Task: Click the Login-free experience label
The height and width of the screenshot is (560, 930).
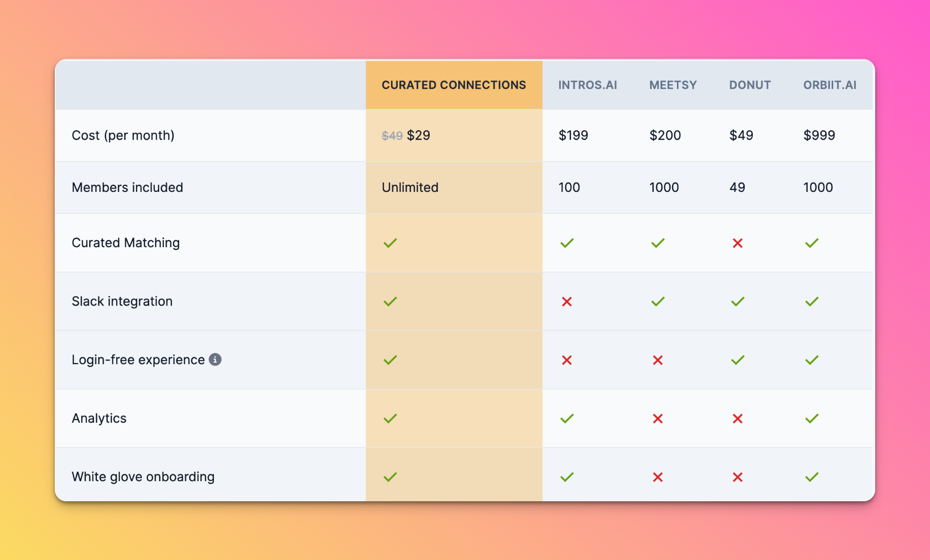Action: click(x=138, y=360)
